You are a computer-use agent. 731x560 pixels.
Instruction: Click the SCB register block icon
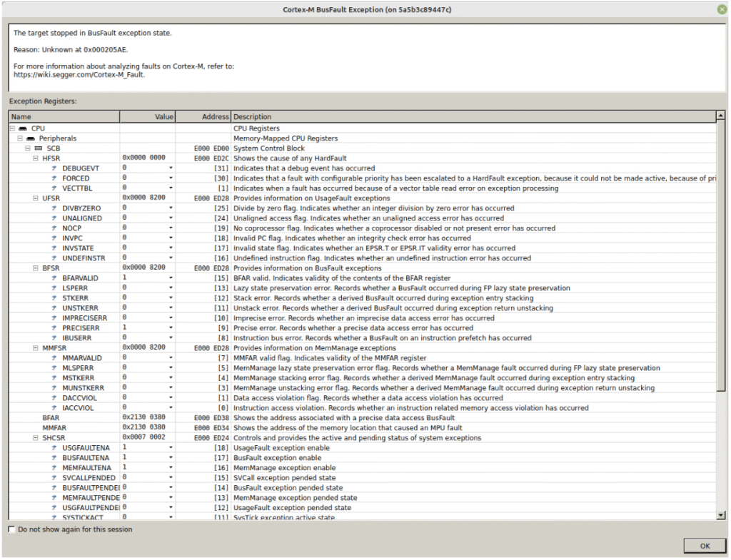[x=39, y=148]
